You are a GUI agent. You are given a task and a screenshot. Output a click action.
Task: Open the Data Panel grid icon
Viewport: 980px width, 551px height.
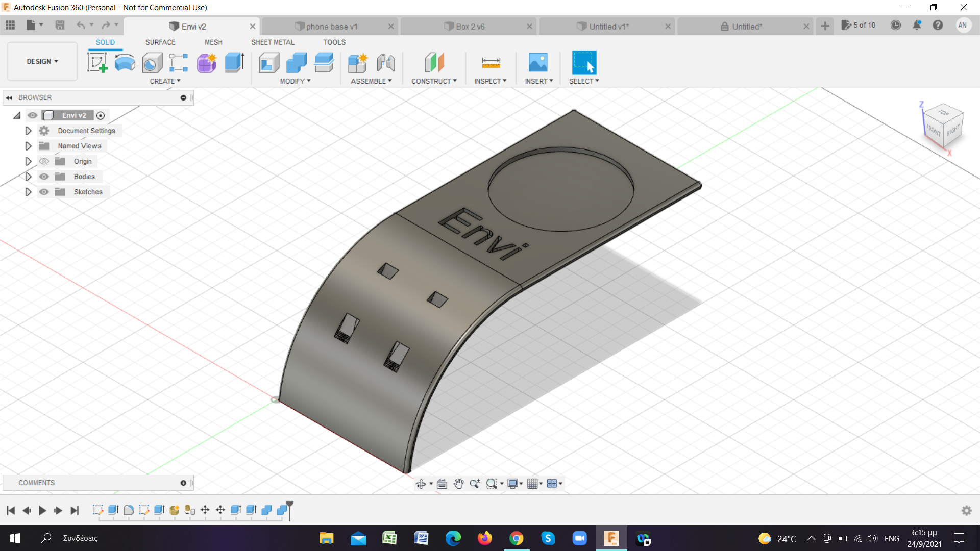[x=10, y=26]
